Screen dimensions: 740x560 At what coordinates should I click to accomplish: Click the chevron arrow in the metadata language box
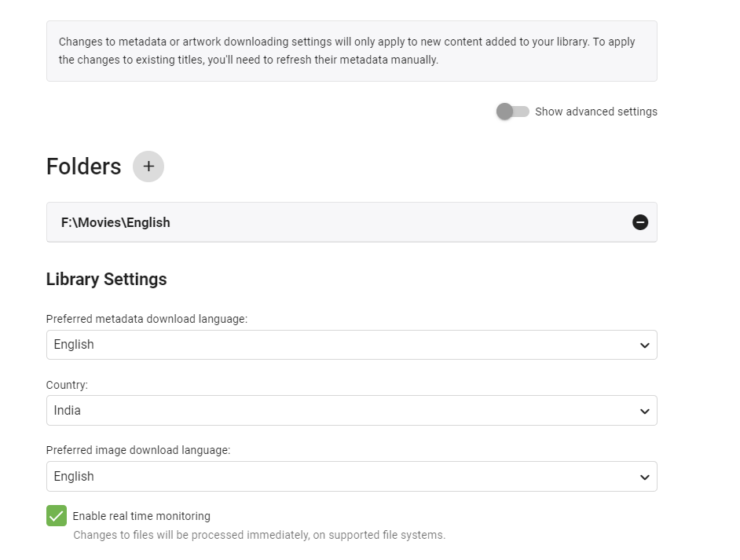(645, 346)
